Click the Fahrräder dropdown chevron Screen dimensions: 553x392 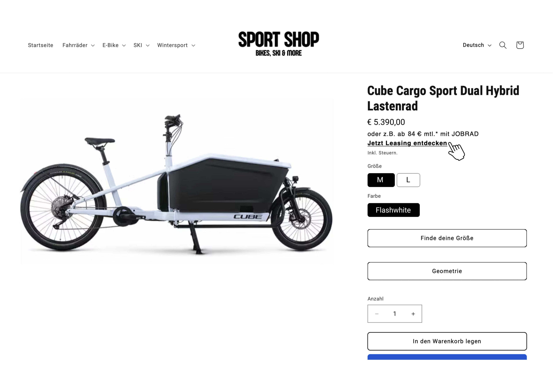coord(93,45)
